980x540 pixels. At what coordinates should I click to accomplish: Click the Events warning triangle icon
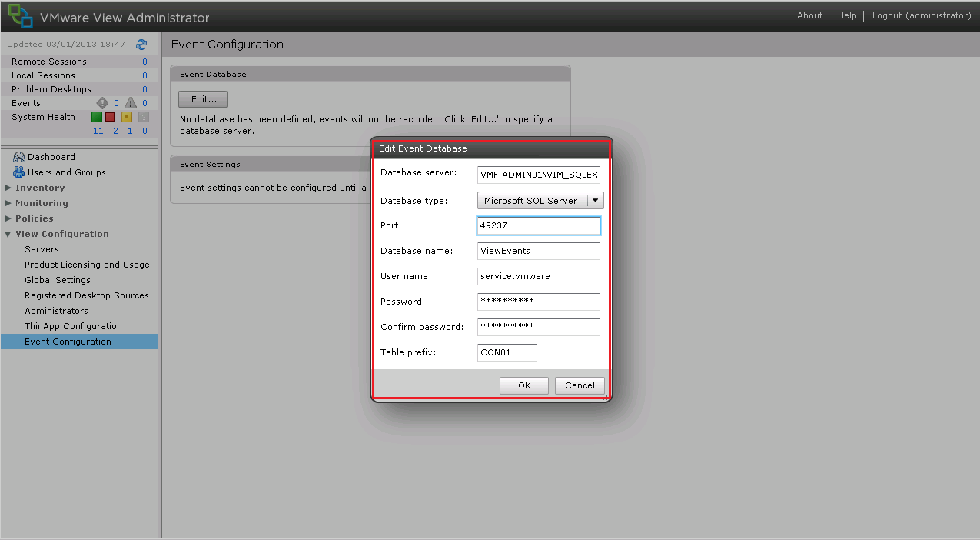coord(131,102)
